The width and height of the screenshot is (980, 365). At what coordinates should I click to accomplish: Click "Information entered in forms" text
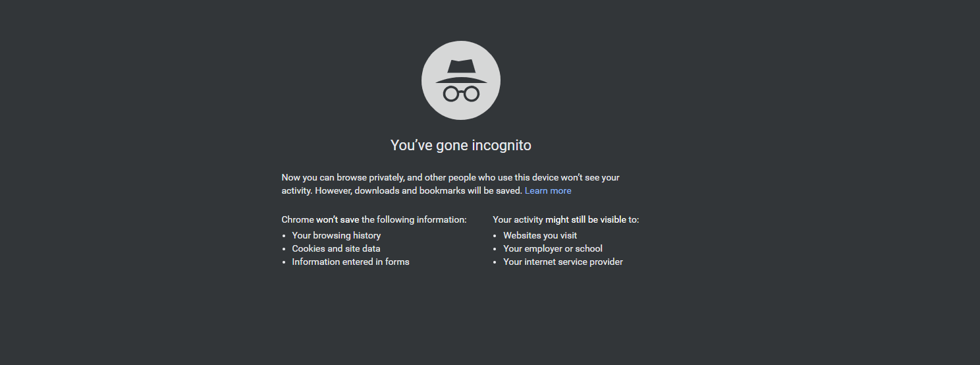tap(350, 262)
